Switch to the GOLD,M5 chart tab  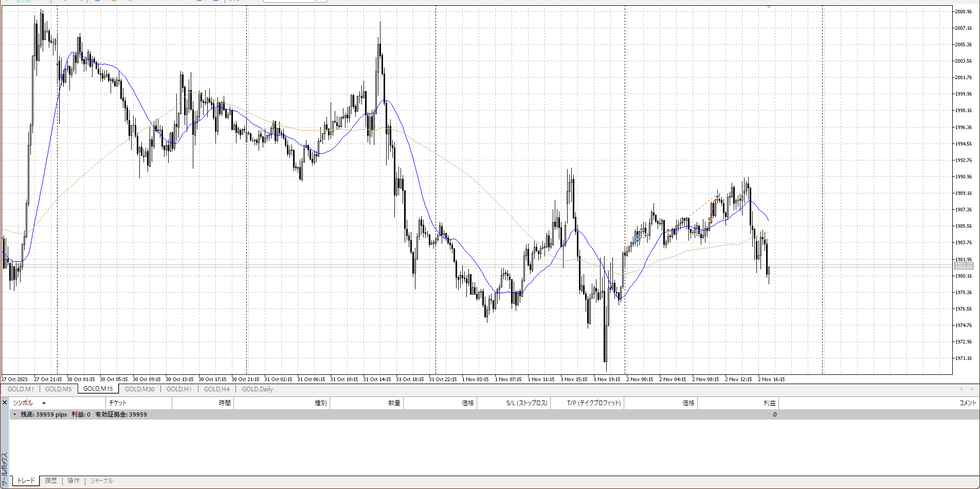click(58, 389)
